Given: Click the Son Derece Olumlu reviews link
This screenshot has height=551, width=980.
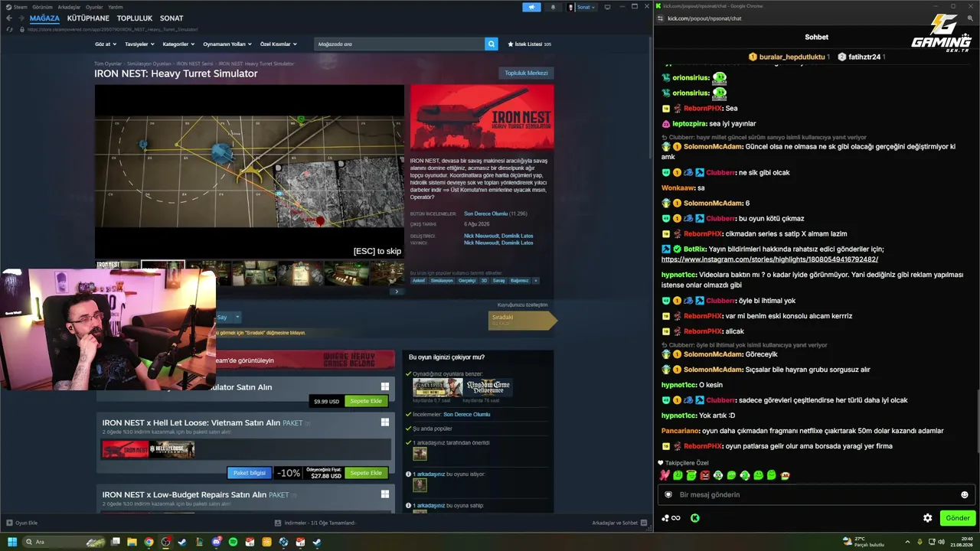Looking at the screenshot, I should [x=485, y=214].
